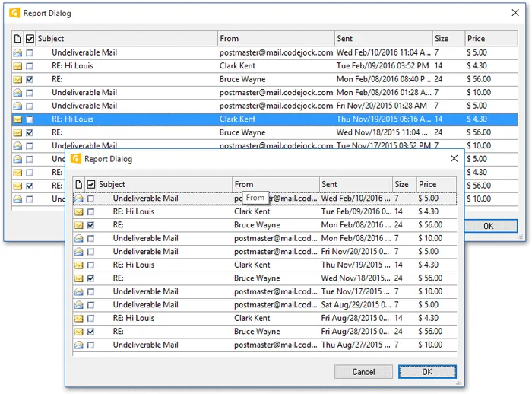Click front-window open envelope icon for postmaster Mon Feb/08/2016
The image size is (532, 394).
click(x=79, y=238)
